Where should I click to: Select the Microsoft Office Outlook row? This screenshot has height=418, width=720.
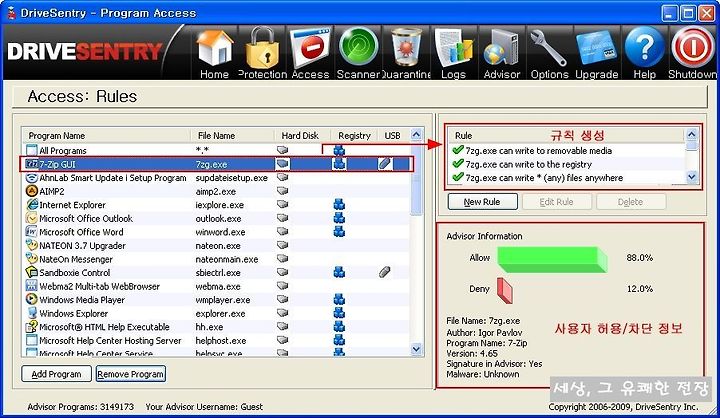click(216, 218)
